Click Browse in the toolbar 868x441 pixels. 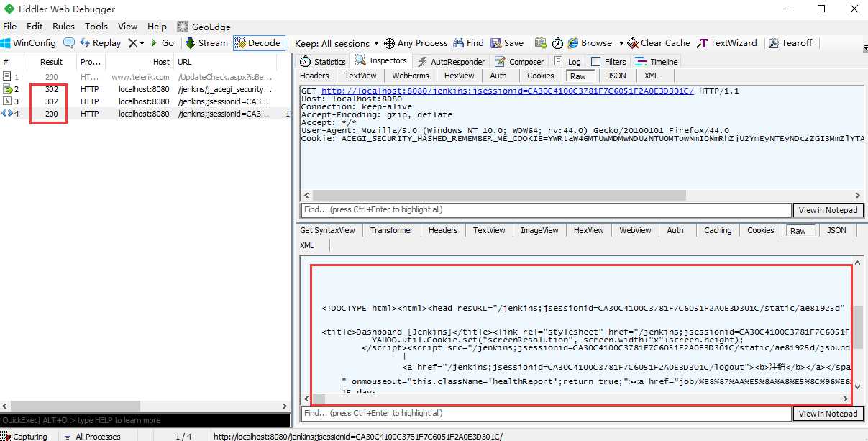tap(590, 43)
